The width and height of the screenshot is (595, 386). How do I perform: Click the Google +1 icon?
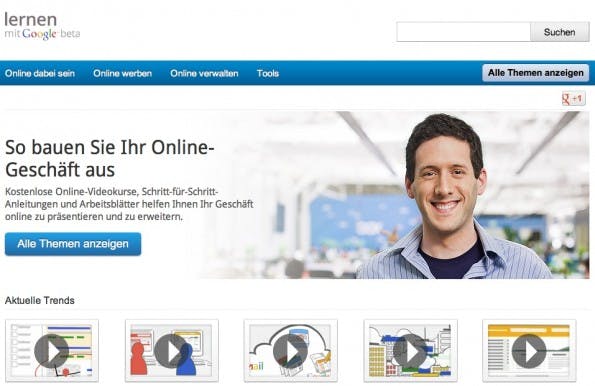click(573, 99)
